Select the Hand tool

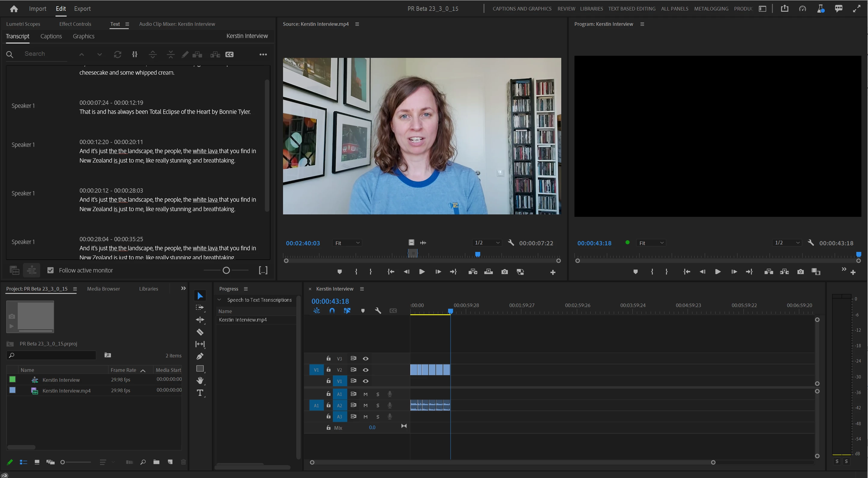tap(200, 380)
